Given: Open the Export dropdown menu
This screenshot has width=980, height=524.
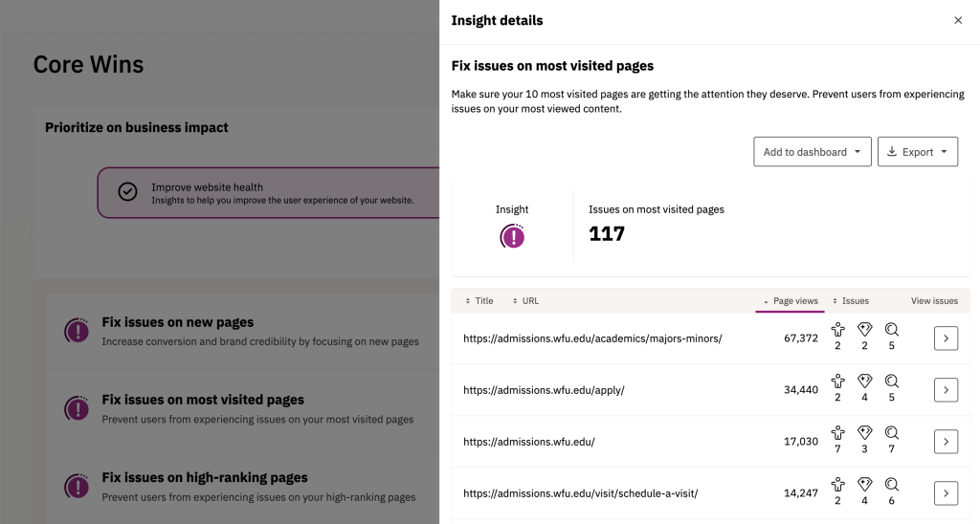Looking at the screenshot, I should pos(917,152).
